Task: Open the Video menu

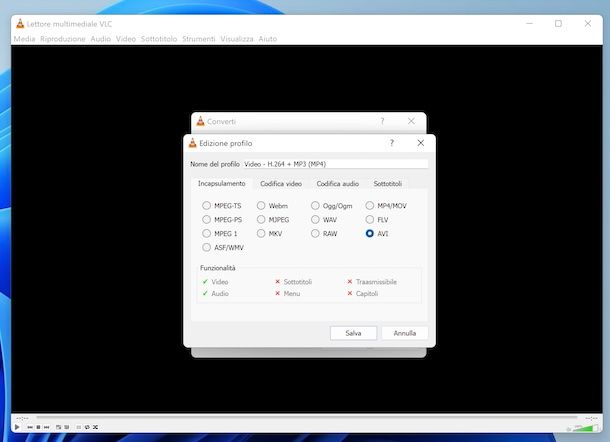Action: tap(126, 39)
